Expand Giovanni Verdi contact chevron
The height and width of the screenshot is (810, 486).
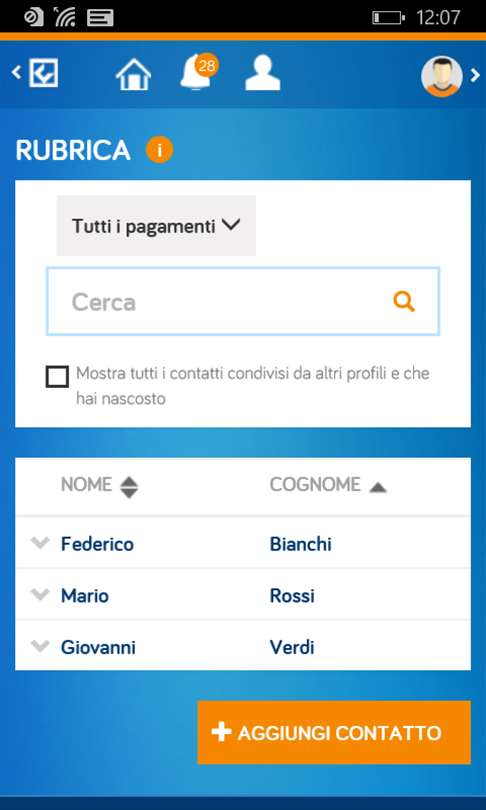pos(40,646)
